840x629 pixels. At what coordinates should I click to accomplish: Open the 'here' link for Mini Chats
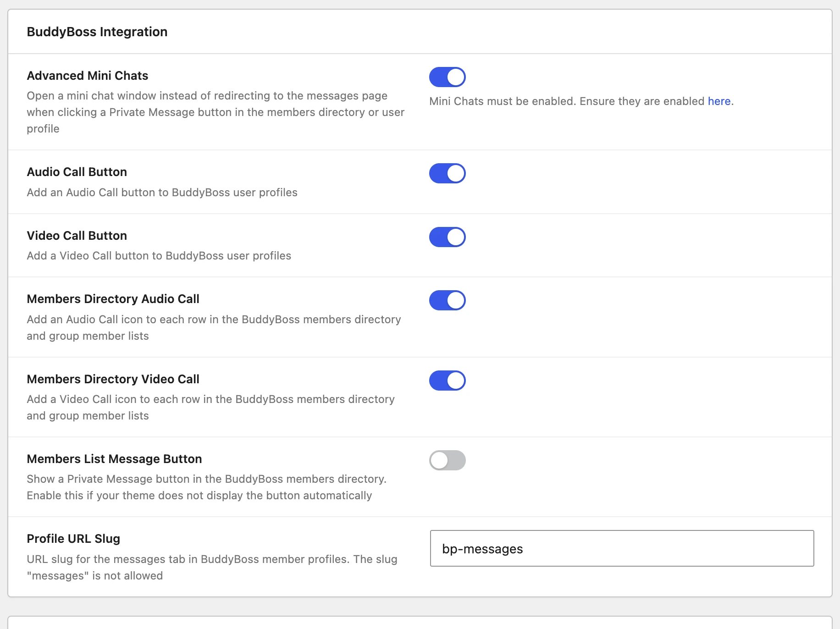pyautogui.click(x=719, y=101)
